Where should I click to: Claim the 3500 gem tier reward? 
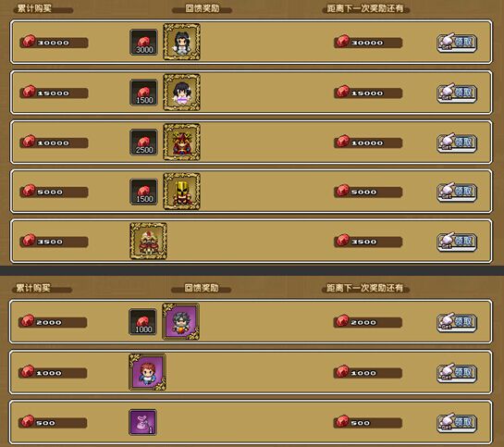coord(457,242)
